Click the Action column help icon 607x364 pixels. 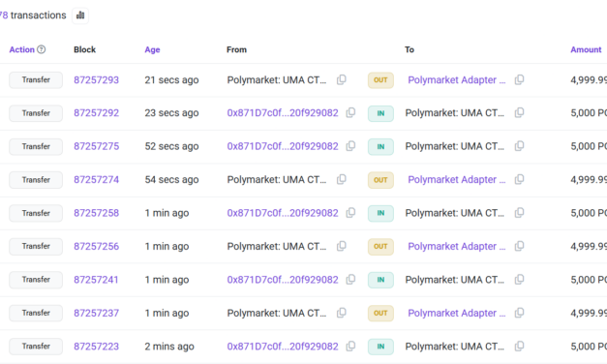click(41, 49)
